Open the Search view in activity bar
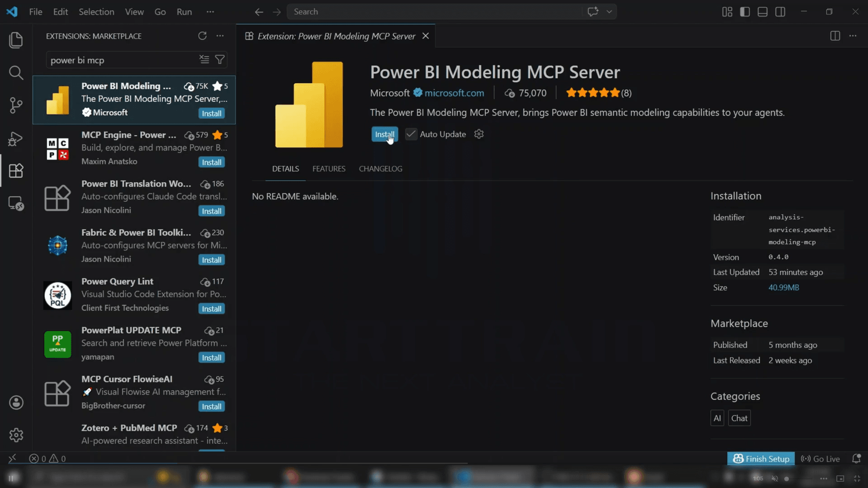Image resolution: width=868 pixels, height=488 pixels. [16, 72]
